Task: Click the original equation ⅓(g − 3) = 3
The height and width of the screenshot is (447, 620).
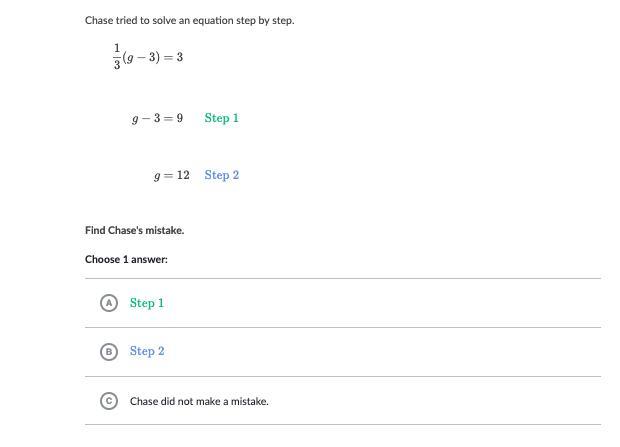Action: click(x=148, y=57)
